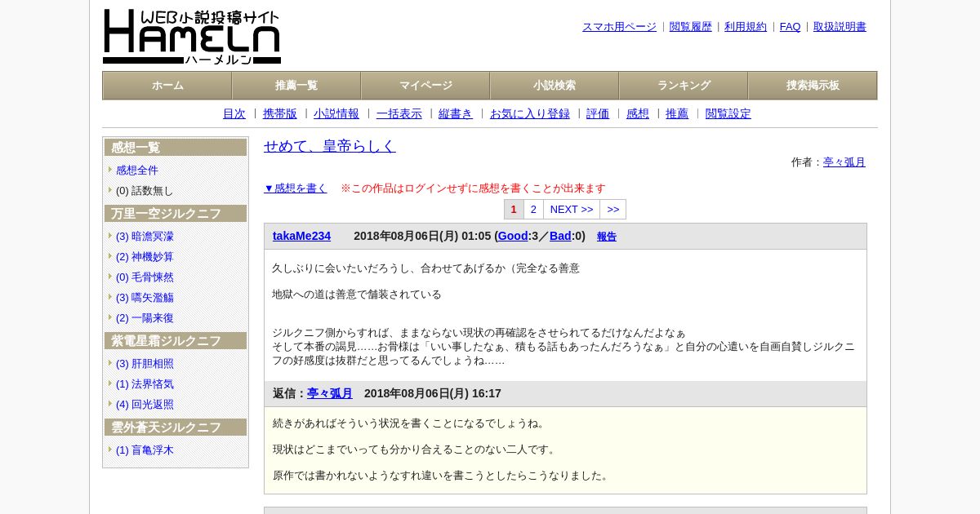
Task: Open commenter takaMe234's profile
Action: 301,237
